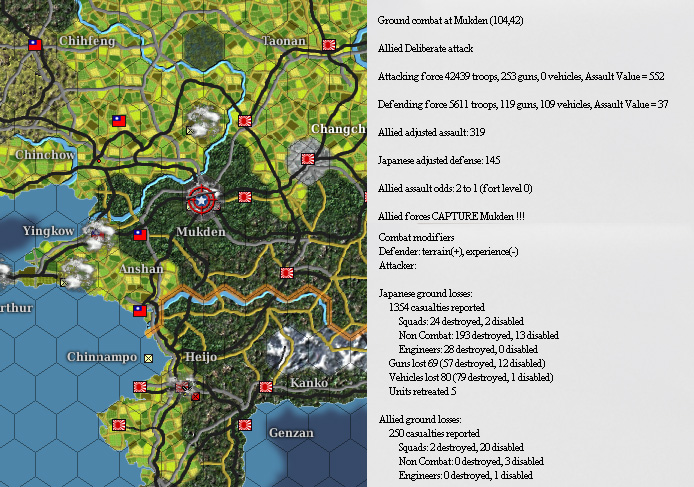Click the Japanese flag left of Genzan
This screenshot has height=487, width=694.
point(245,425)
